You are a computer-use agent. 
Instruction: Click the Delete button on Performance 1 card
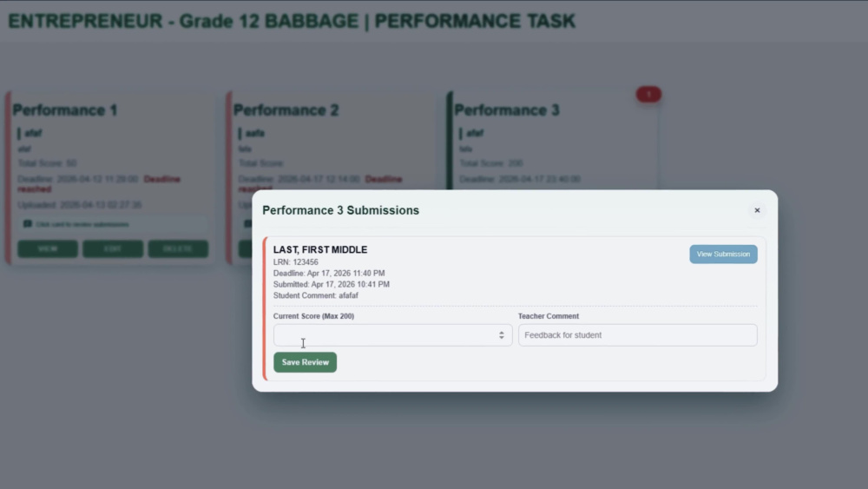(178, 248)
